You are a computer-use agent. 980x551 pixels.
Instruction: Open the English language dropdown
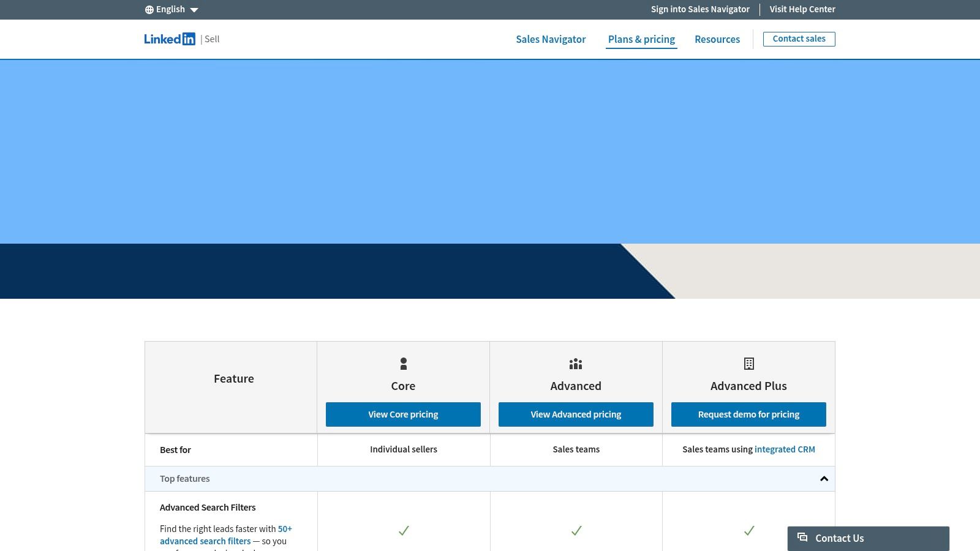pos(170,9)
